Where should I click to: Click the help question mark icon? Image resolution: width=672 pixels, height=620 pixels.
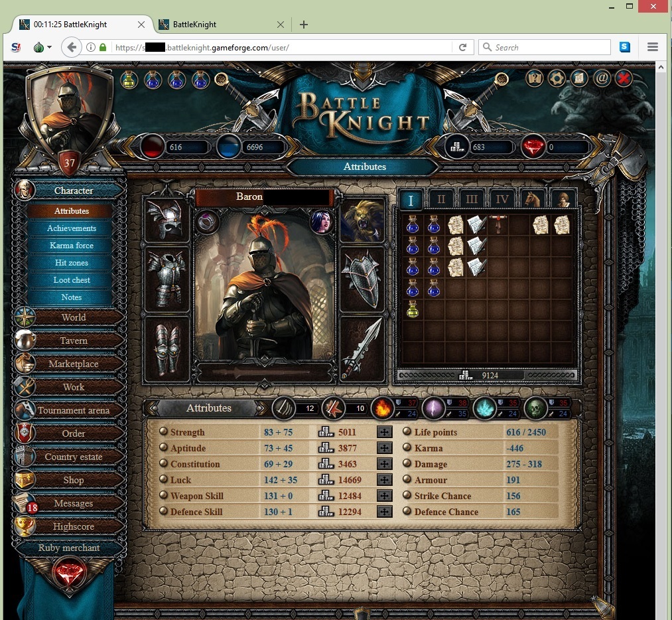[535, 78]
